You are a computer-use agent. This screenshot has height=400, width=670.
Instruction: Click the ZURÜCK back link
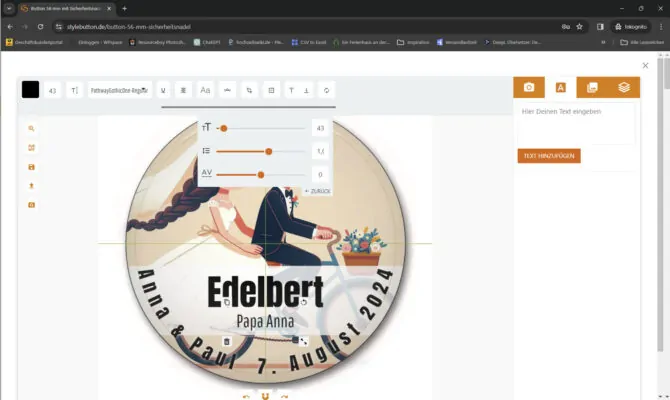coord(318,191)
